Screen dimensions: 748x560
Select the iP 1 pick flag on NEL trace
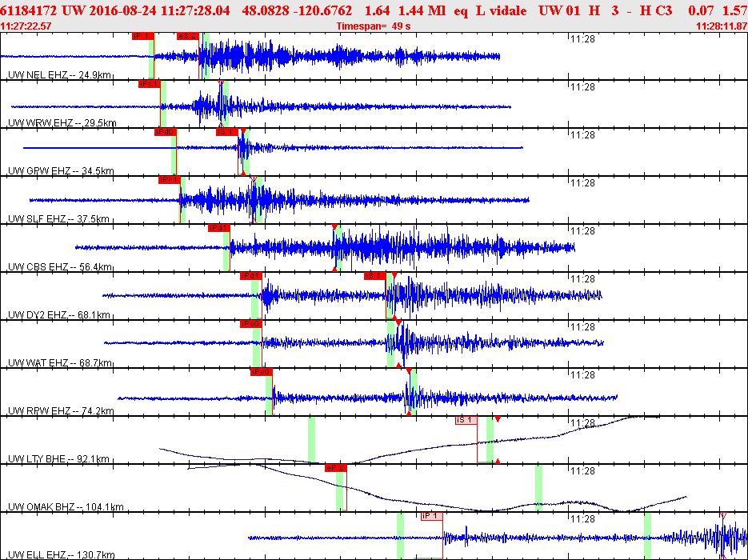(143, 36)
